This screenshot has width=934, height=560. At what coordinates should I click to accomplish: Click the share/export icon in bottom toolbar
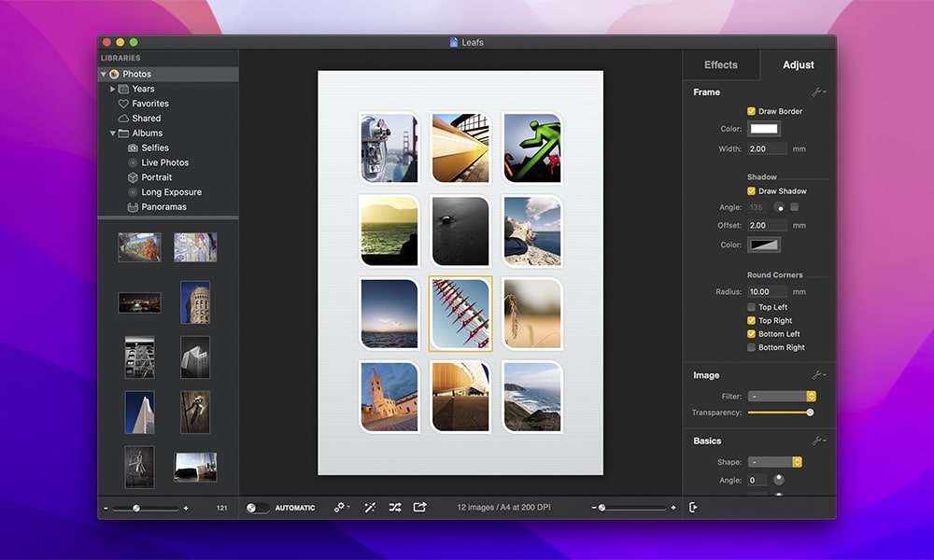pos(419,507)
